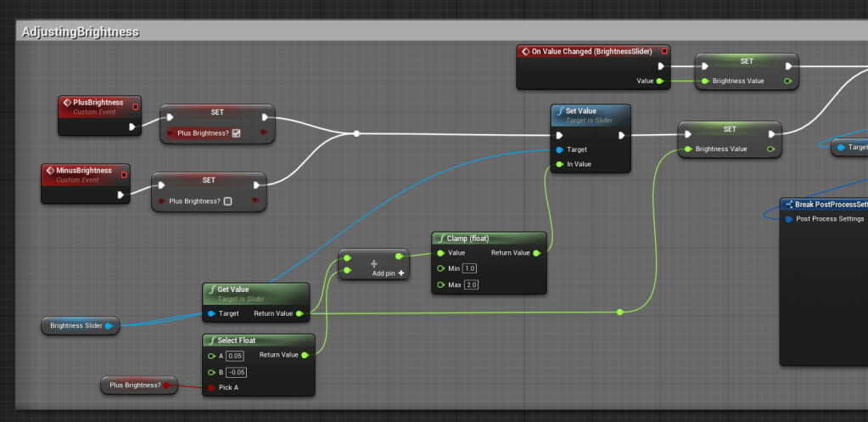Image resolution: width=868 pixels, height=422 pixels.
Task: Click the Break PostProcessSettings node's struct icon
Action: (x=788, y=205)
